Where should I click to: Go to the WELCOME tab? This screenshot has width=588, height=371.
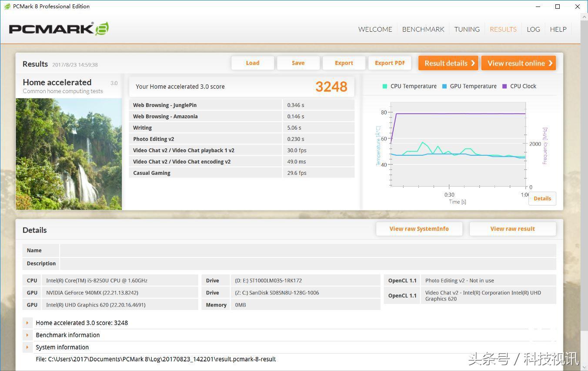375,29
